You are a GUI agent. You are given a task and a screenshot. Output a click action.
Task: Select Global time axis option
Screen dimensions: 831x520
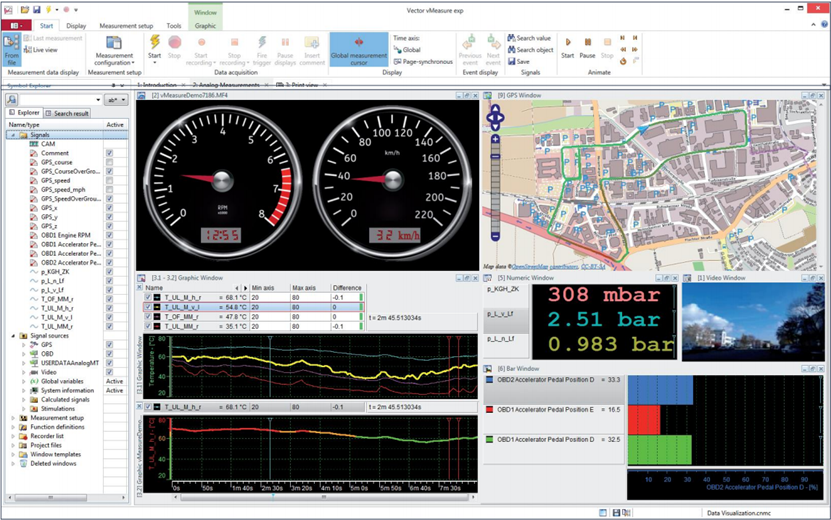pyautogui.click(x=407, y=50)
